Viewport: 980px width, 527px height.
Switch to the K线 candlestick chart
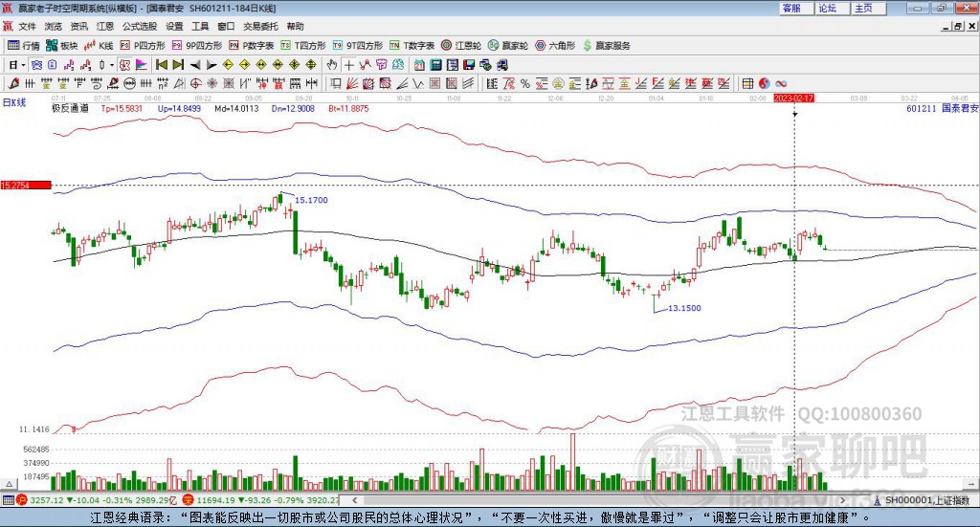[99, 46]
